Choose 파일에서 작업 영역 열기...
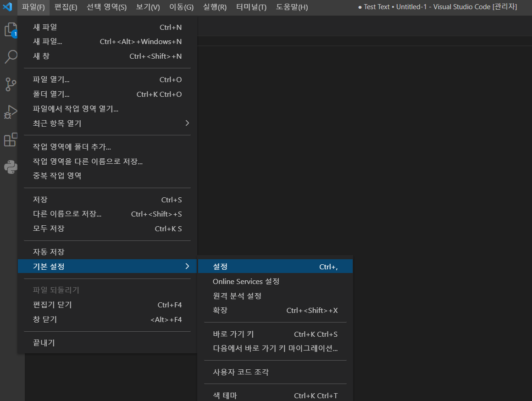This screenshot has height=401, width=532. pyautogui.click(x=107, y=109)
